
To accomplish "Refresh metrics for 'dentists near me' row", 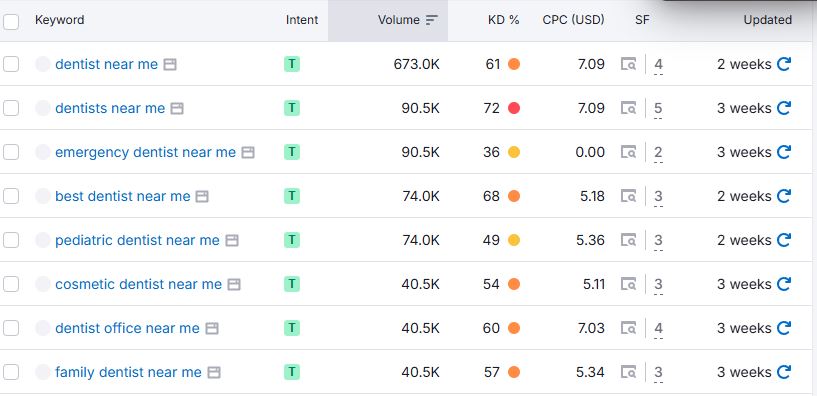I will (x=784, y=108).
